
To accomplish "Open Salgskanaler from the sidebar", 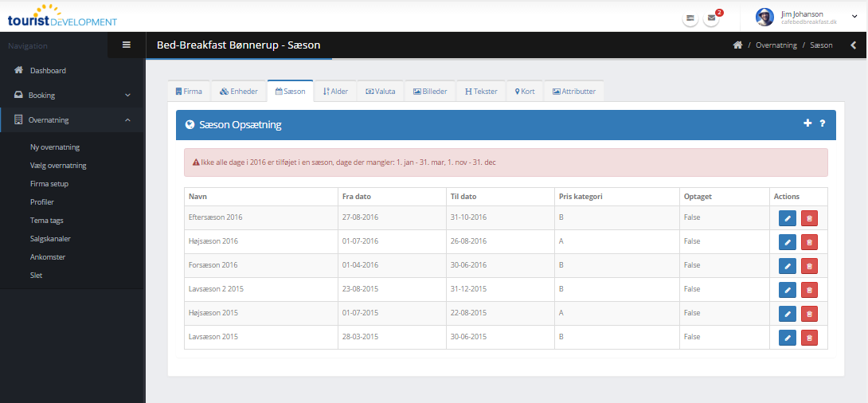I will coord(51,238).
